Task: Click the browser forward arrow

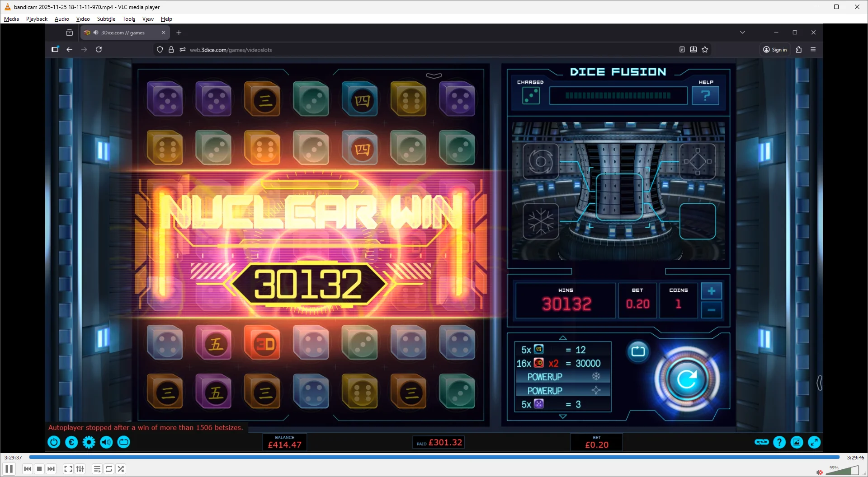Action: pos(84,50)
